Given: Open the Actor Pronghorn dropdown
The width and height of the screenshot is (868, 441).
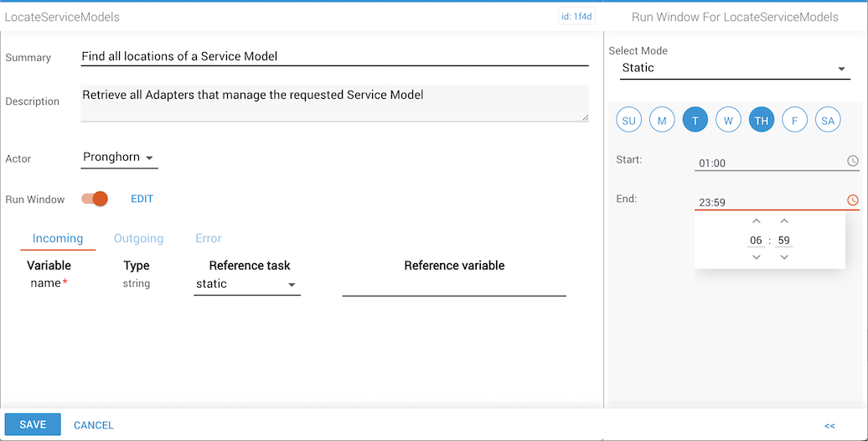Looking at the screenshot, I should tap(119, 158).
